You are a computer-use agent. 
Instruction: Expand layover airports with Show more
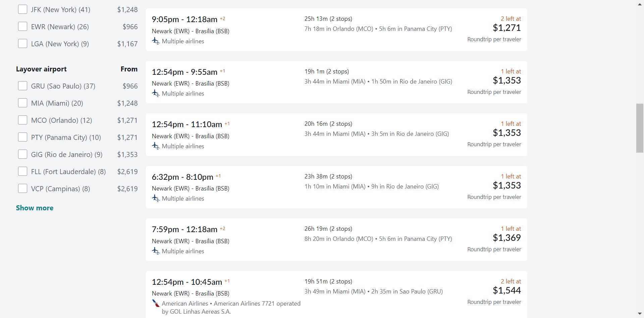[x=35, y=208]
